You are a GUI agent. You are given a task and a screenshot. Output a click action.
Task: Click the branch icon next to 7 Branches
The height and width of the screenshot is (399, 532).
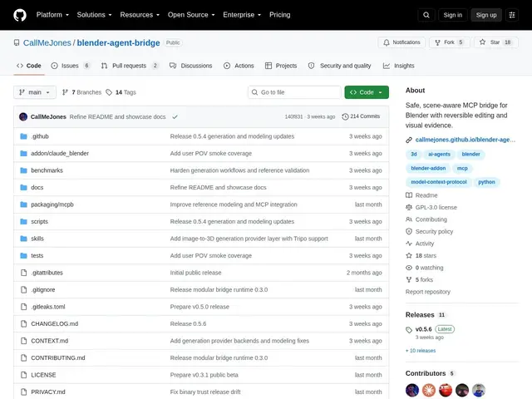coord(65,92)
